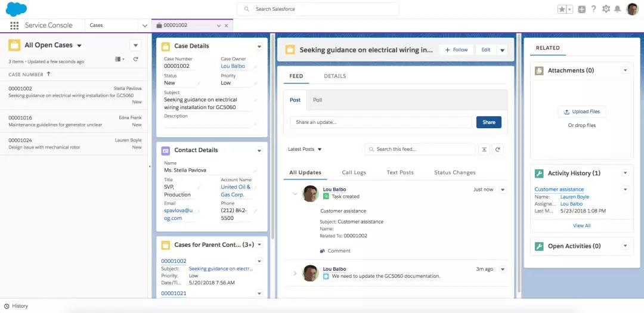Expand the Lou Balbo task created post
Image resolution: width=644 pixels, height=313 pixels.
point(295,193)
